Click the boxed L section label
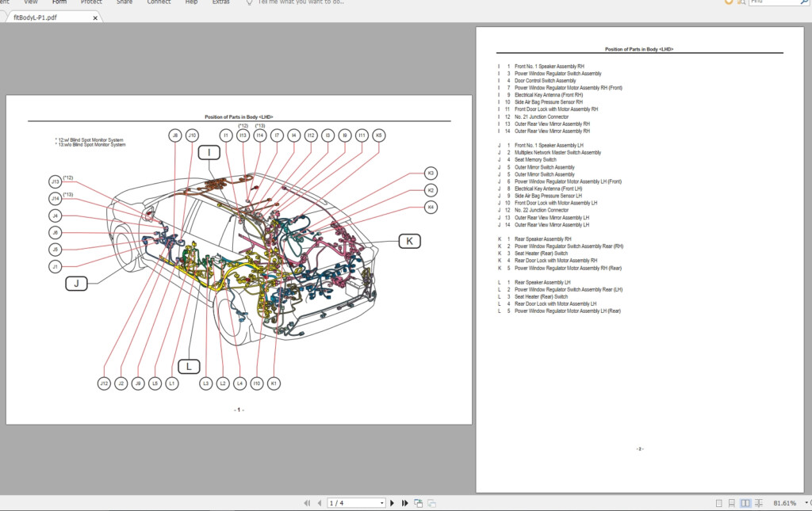 [189, 367]
